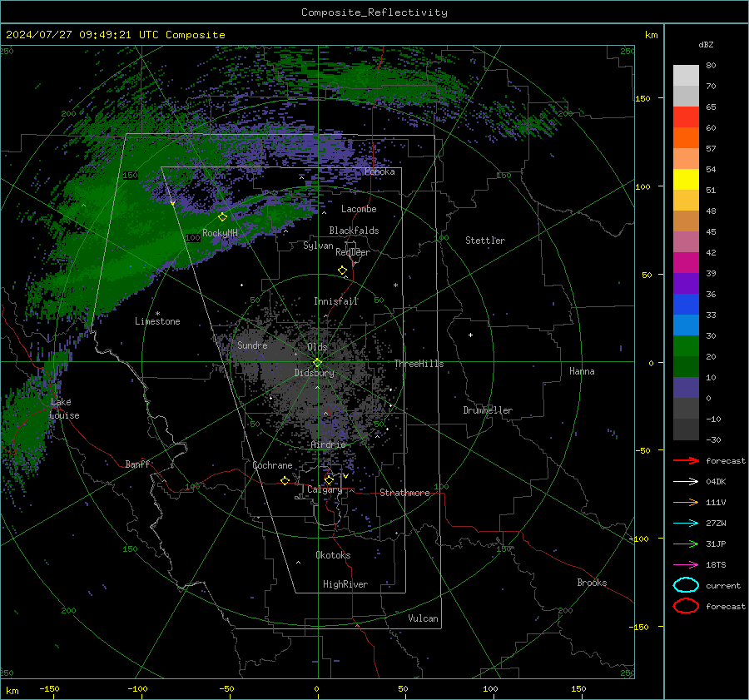Click the Strathmore label
The height and width of the screenshot is (700, 749).
click(404, 493)
